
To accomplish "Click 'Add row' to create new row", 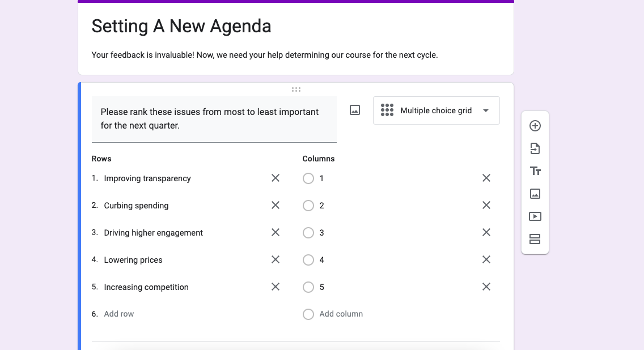I will [x=119, y=314].
